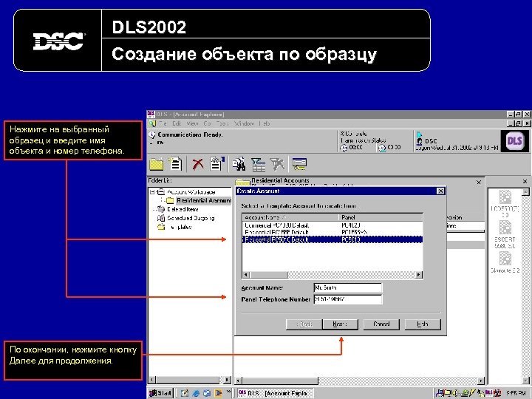Select the Templates folder icon in tree
This screenshot has width=532, height=399.
[161, 227]
